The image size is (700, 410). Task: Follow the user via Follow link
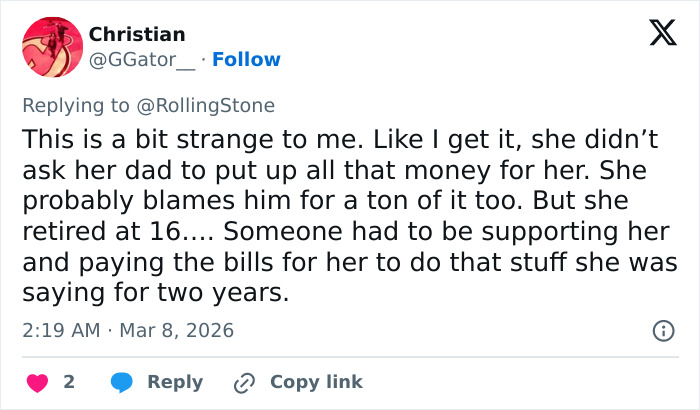(244, 60)
